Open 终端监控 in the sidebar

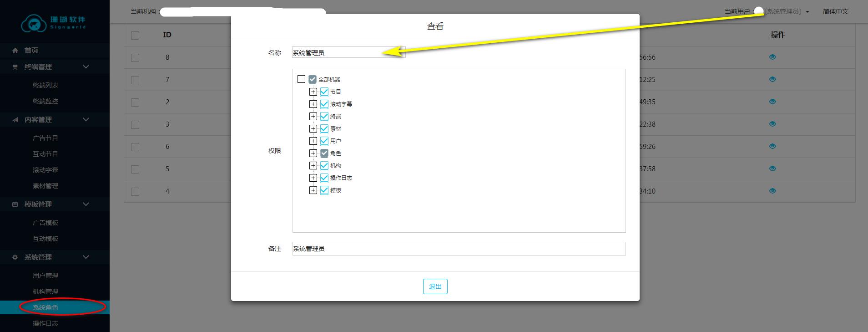point(45,101)
